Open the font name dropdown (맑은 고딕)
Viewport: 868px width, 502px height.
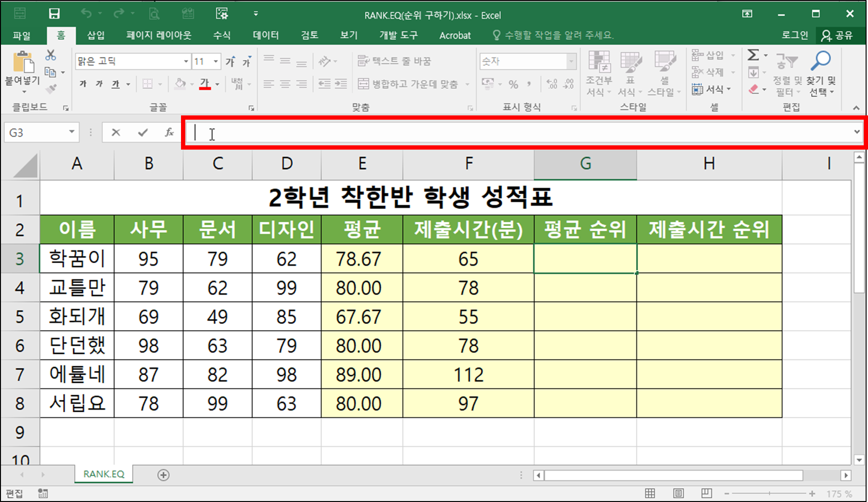[x=185, y=61]
